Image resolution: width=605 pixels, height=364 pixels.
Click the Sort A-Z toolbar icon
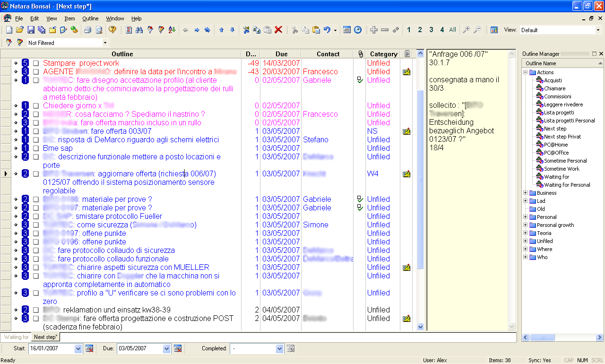coord(172,30)
